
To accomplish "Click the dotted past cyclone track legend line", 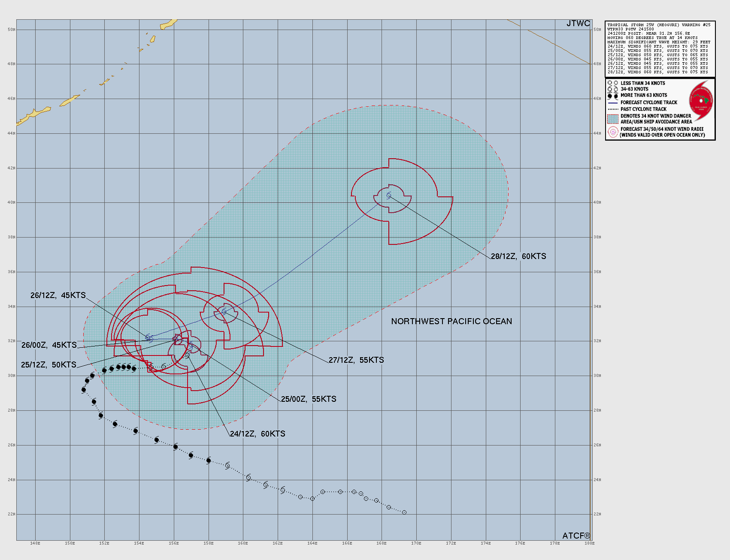I will 613,109.
